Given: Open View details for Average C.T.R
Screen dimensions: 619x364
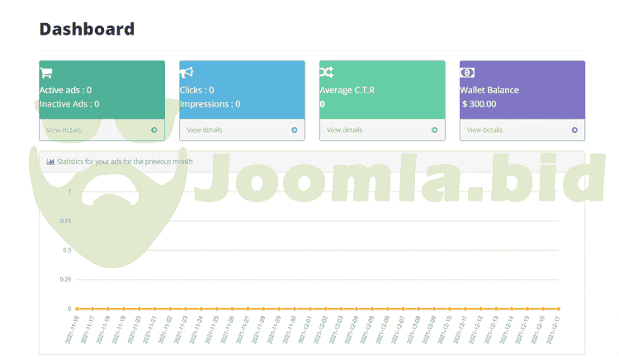Looking at the screenshot, I should coord(344,130).
